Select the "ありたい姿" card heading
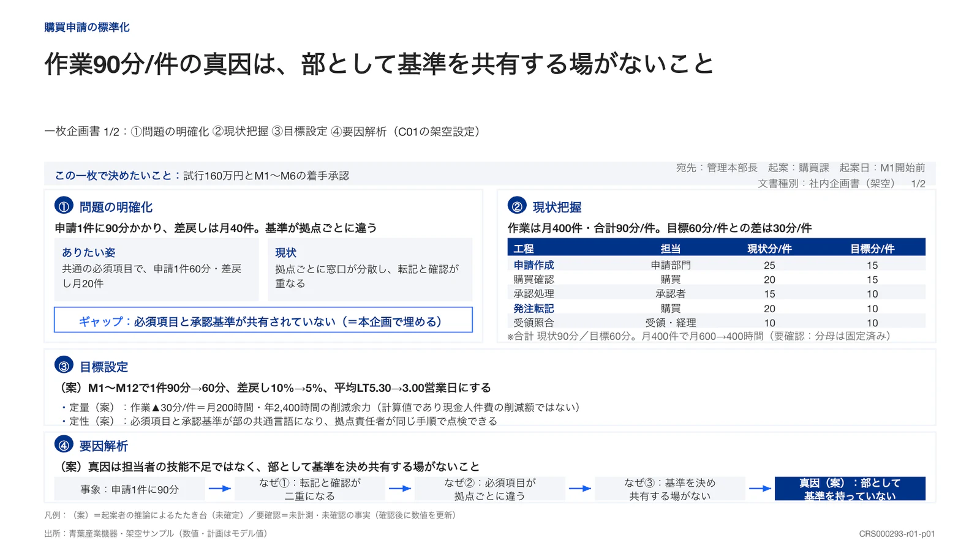980x551 pixels. pyautogui.click(x=88, y=252)
